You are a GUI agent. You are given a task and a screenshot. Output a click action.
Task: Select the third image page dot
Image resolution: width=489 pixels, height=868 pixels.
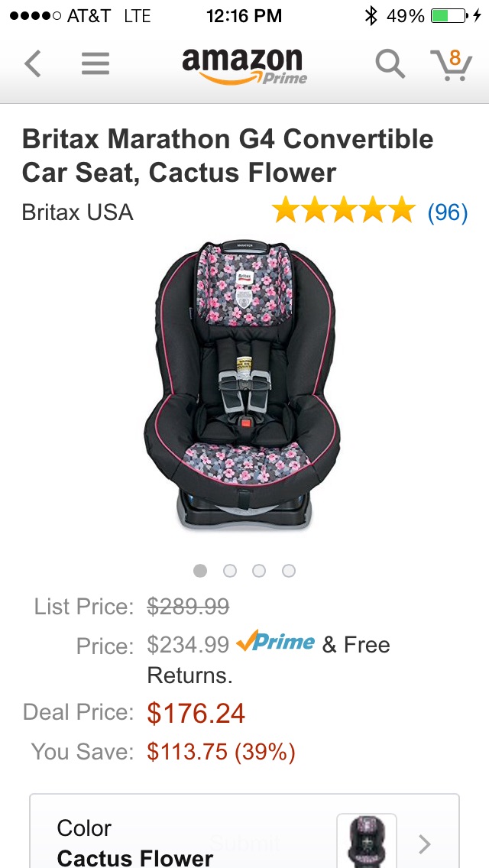259,571
